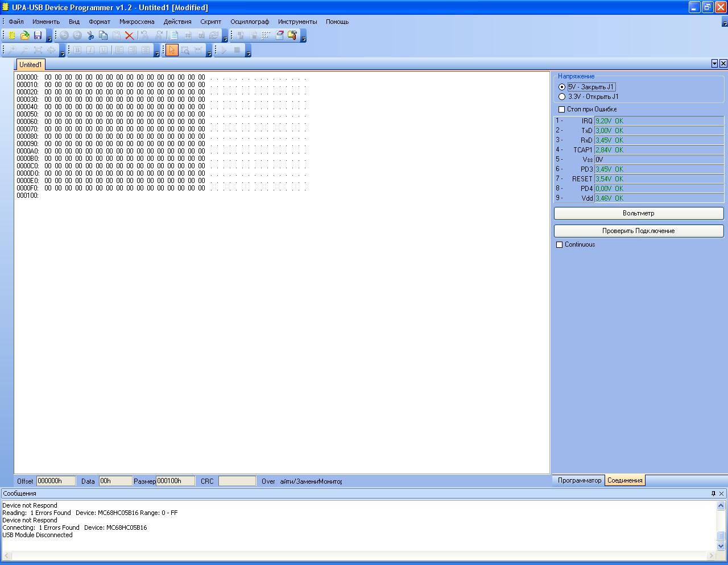This screenshot has width=728, height=565.
Task: Copy selected bytes using the copy icon
Action: [104, 35]
